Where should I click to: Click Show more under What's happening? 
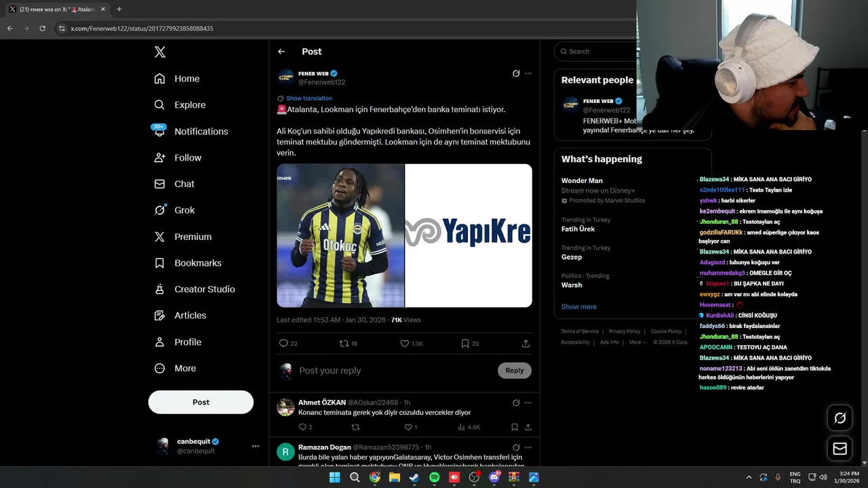[579, 306]
